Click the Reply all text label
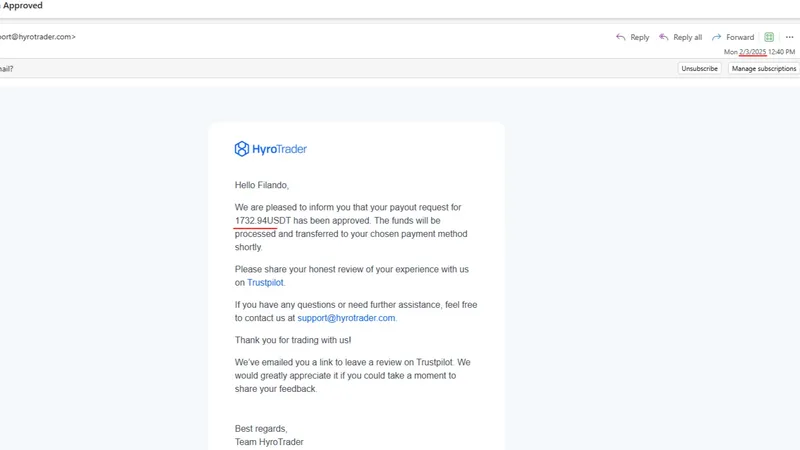Image resolution: width=800 pixels, height=450 pixels. pyautogui.click(x=687, y=37)
